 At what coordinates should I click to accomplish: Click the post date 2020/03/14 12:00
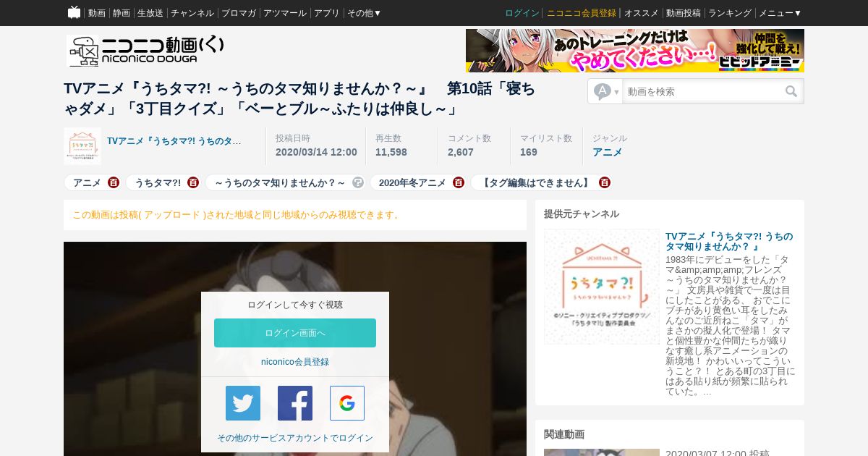[316, 152]
